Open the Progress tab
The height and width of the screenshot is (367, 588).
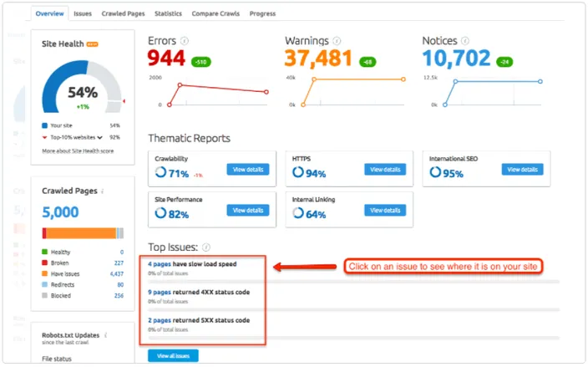click(x=262, y=13)
